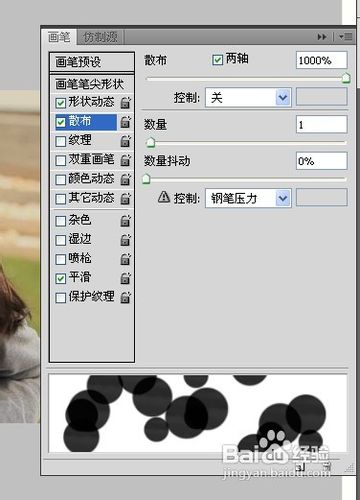This screenshot has width=360, height=500.
Task: Toggle lock icon beside 湿边
Action: coord(125,240)
